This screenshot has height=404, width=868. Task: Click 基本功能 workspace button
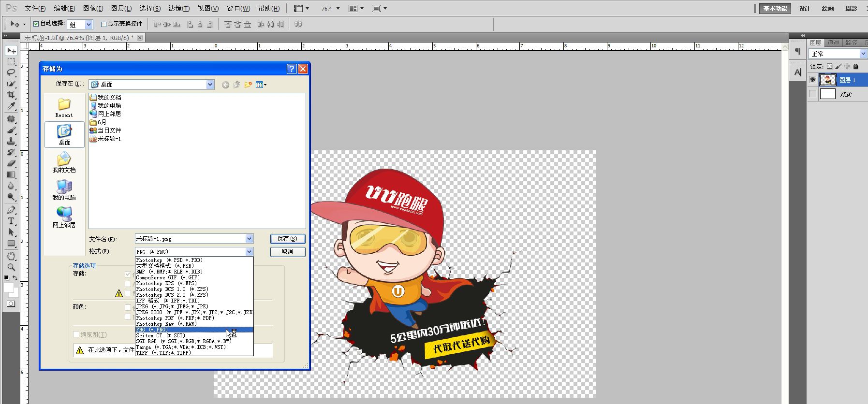click(775, 8)
